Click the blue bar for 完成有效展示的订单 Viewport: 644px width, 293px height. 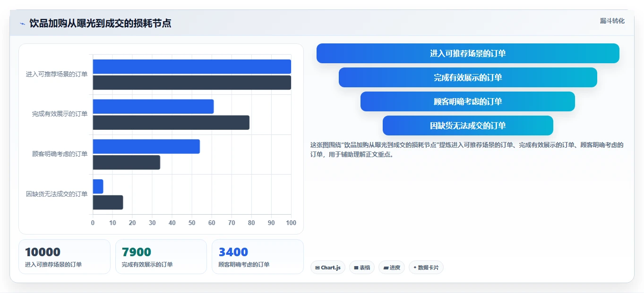click(153, 107)
